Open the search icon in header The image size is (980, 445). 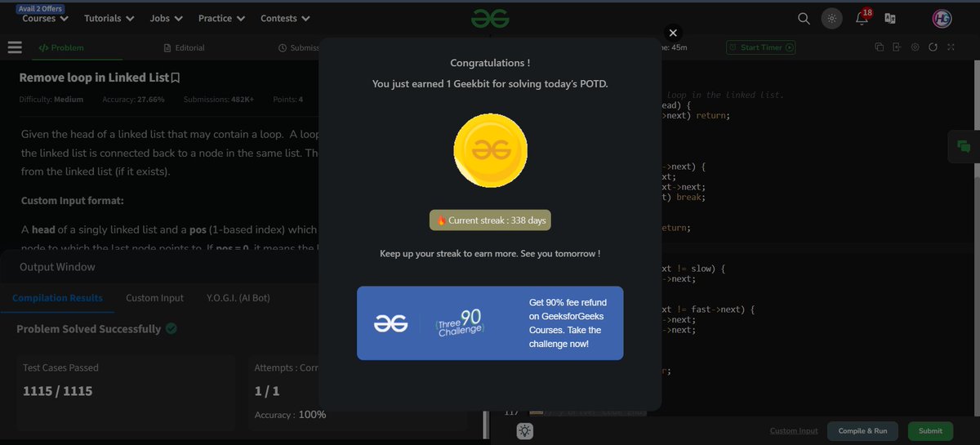click(x=804, y=18)
